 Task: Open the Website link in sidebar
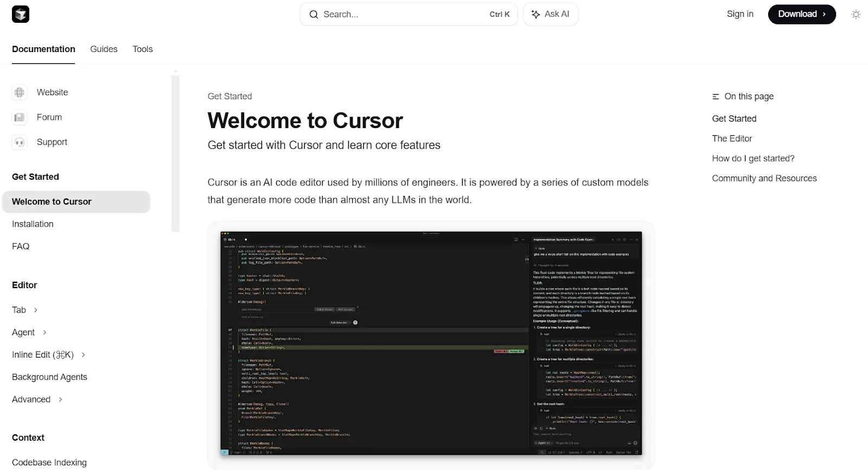(x=53, y=92)
